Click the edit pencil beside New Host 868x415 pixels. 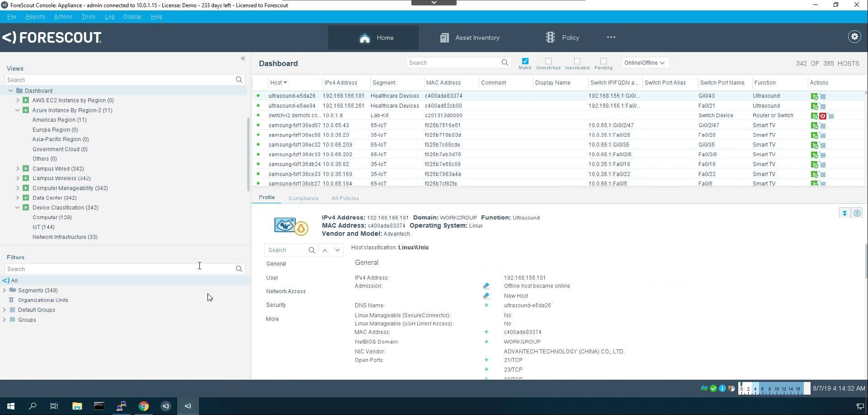486,296
